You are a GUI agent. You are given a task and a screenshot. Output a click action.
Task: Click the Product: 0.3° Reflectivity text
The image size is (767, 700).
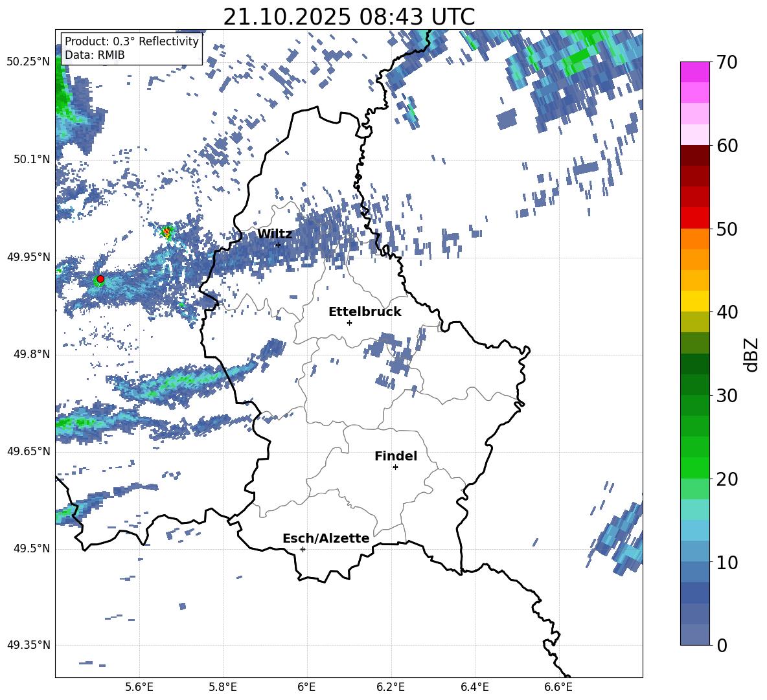132,41
